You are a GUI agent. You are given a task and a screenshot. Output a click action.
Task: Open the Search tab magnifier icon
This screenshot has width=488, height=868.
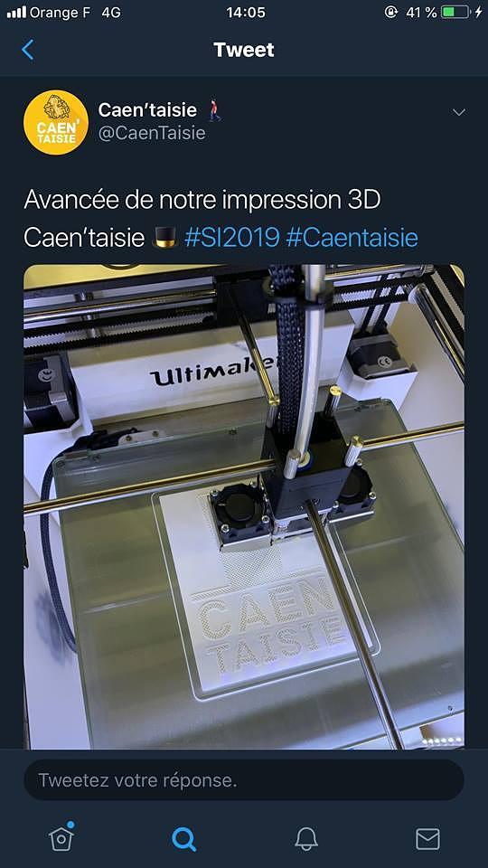point(183,839)
